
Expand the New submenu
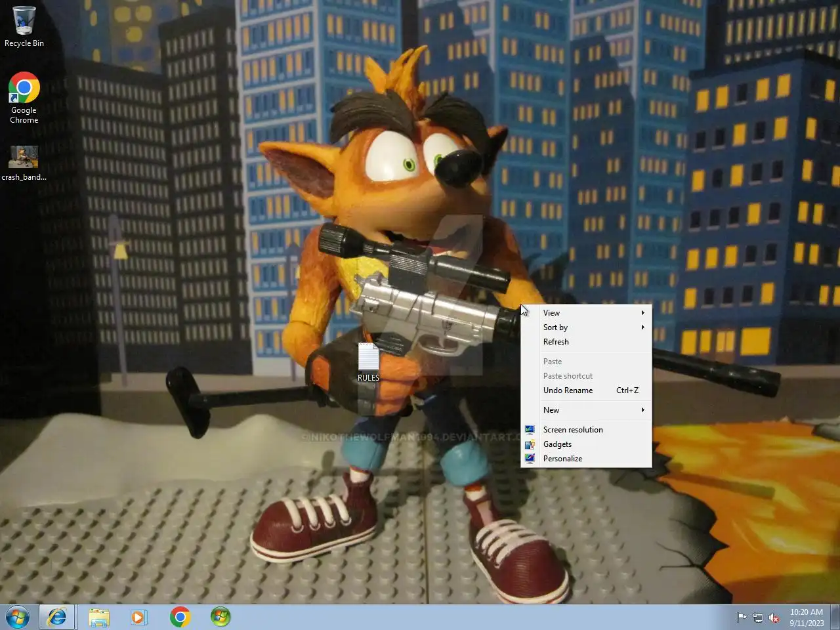pos(587,410)
